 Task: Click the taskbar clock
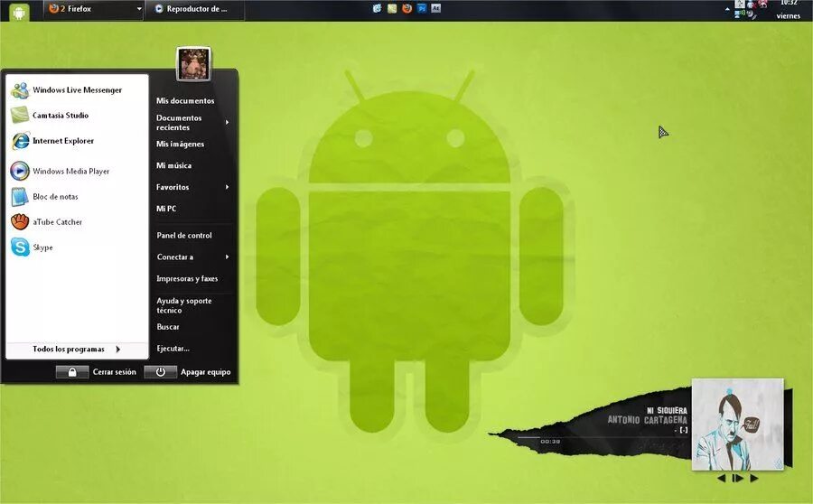click(788, 9)
